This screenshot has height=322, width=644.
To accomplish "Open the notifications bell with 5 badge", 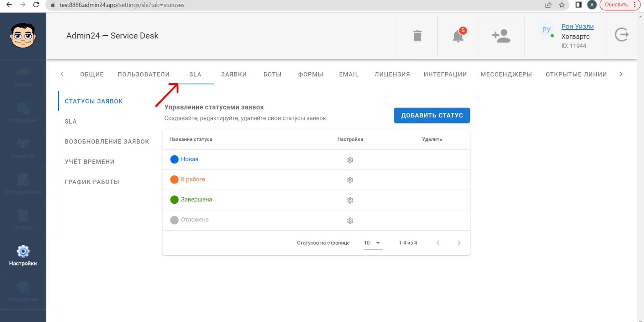I will [x=458, y=35].
